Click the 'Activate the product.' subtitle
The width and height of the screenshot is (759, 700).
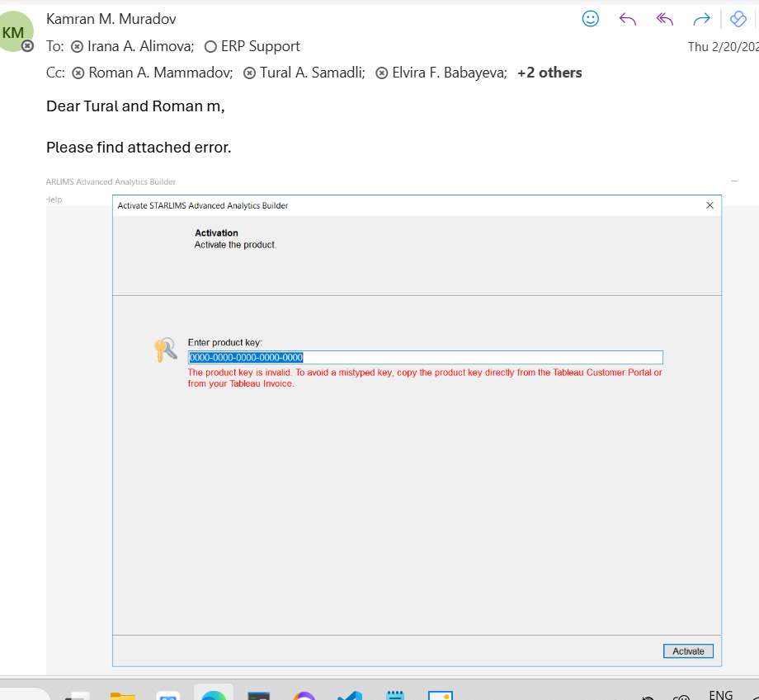pyautogui.click(x=235, y=245)
